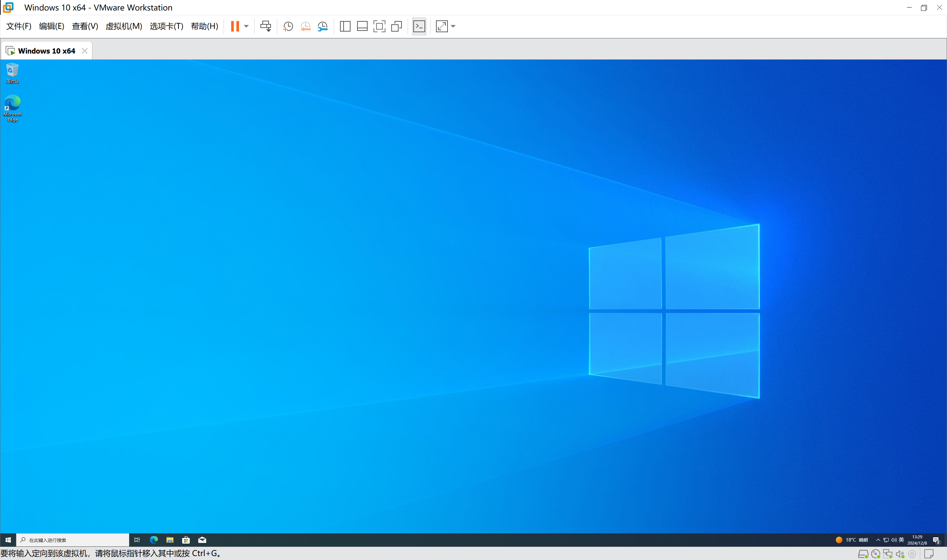947x560 pixels.
Task: Open the 文件(F) menu
Action: pos(18,26)
